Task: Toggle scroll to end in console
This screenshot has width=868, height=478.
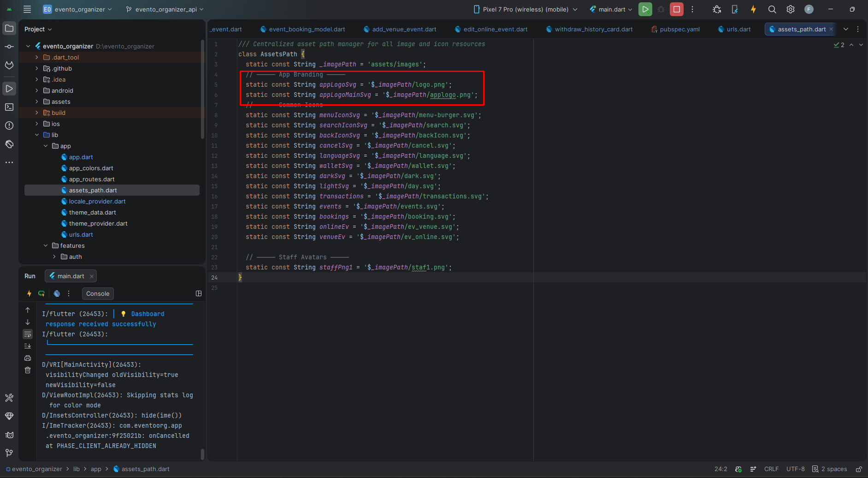Action: pos(28,346)
